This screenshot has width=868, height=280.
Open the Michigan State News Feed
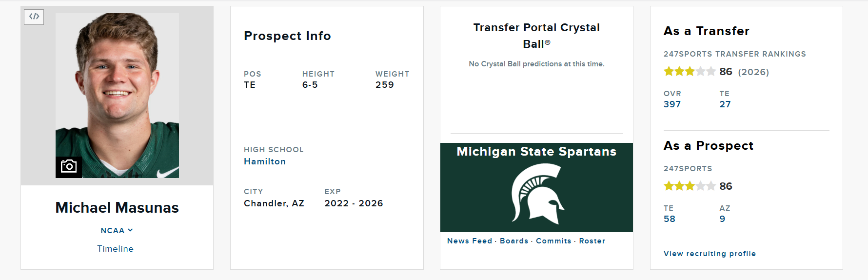(470, 241)
